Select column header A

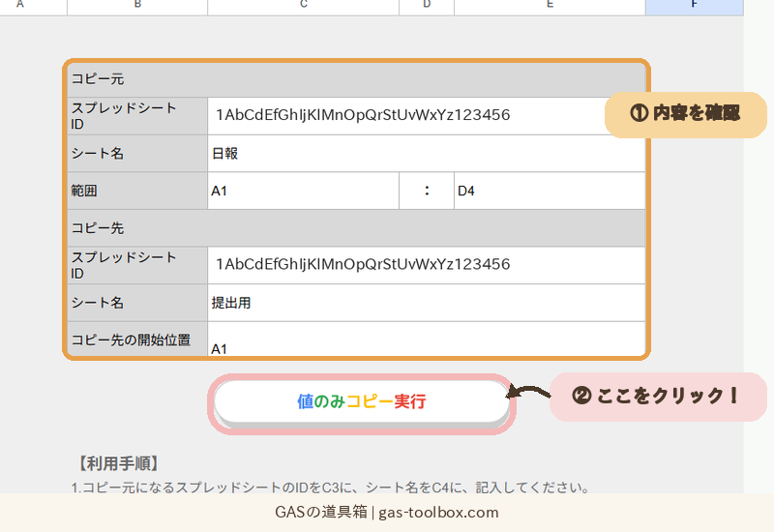click(34, 7)
